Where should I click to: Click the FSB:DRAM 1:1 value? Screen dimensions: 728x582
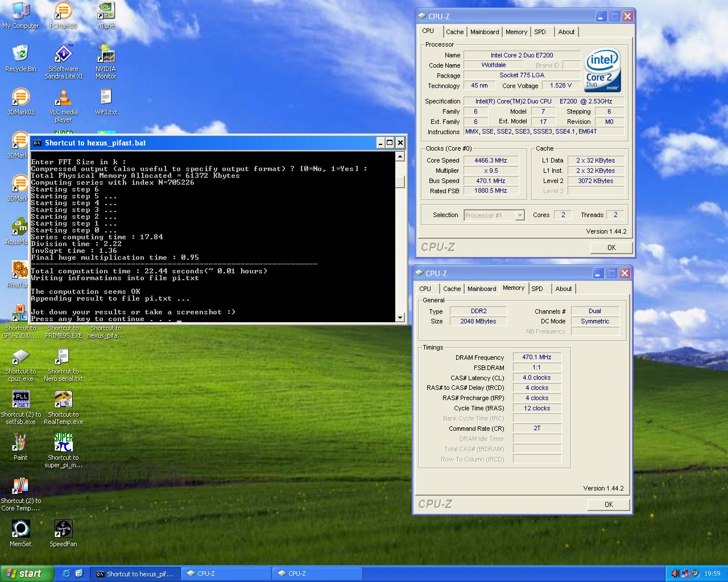pos(537,367)
